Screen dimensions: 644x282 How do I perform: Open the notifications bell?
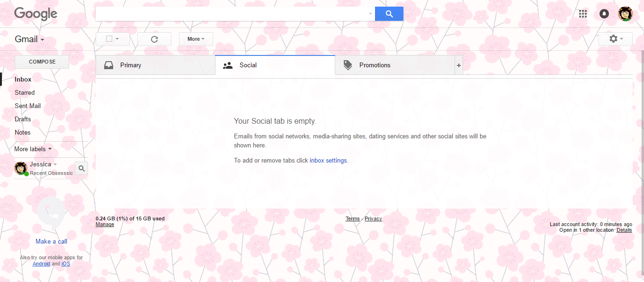click(x=604, y=14)
